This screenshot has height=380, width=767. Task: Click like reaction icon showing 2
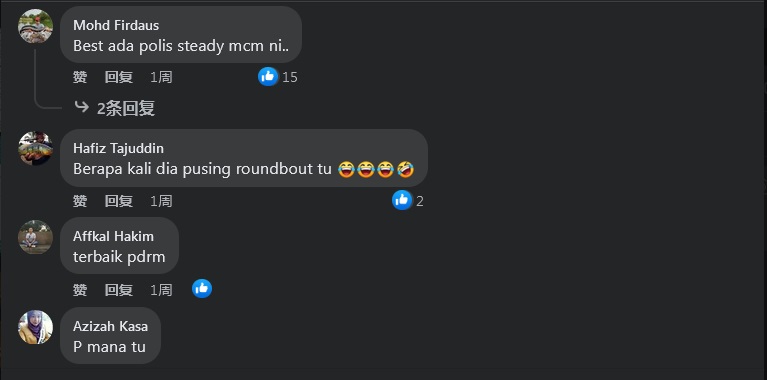point(402,200)
